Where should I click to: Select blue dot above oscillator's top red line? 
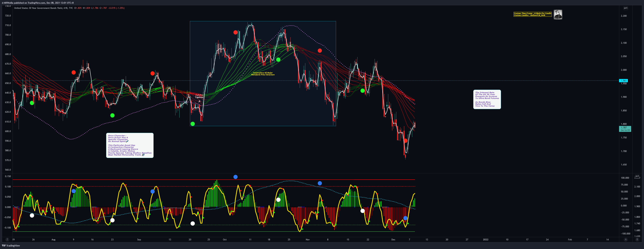(236, 177)
